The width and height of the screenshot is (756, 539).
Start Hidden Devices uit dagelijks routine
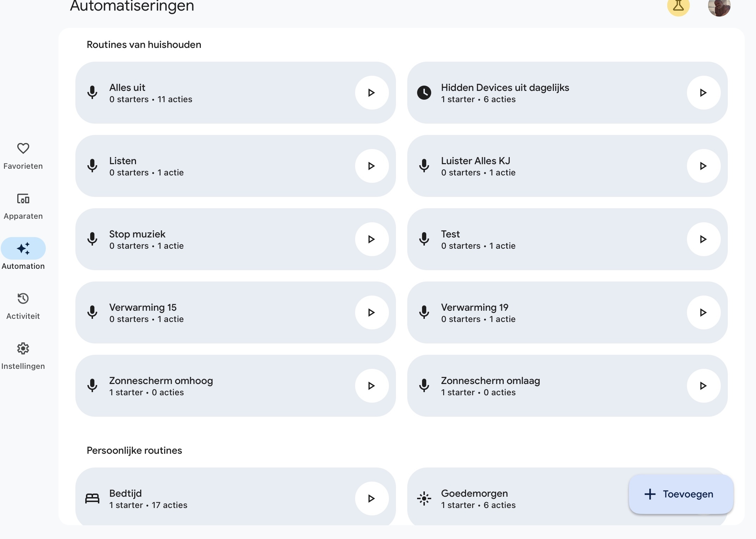coord(704,93)
